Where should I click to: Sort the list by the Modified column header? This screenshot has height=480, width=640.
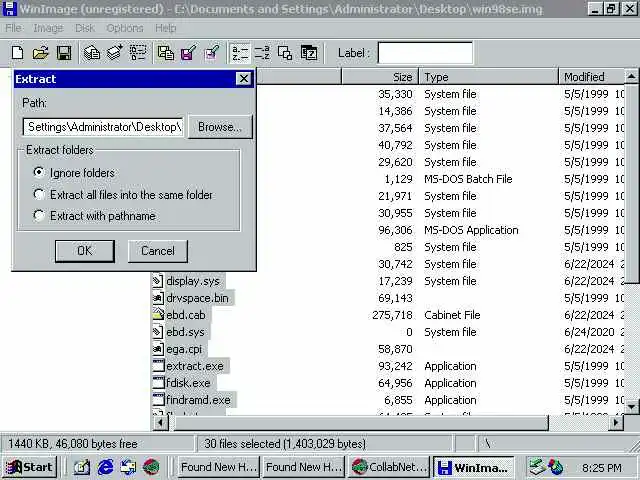[x=591, y=77]
